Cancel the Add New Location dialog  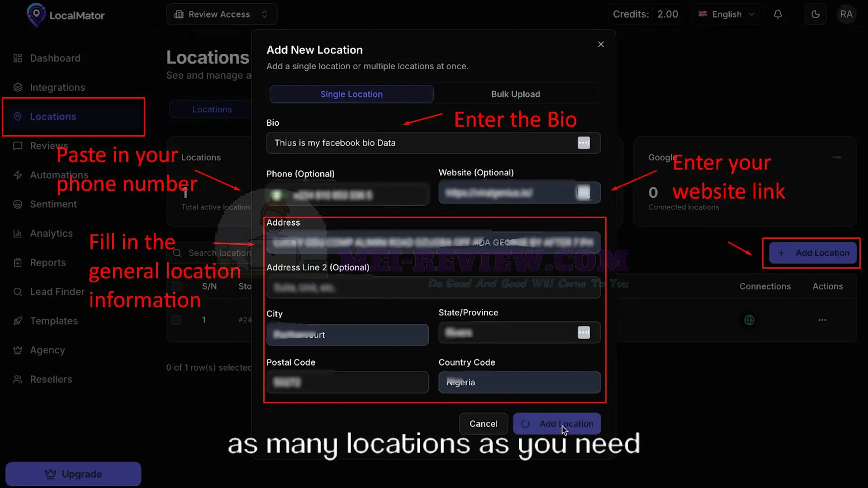coord(483,424)
